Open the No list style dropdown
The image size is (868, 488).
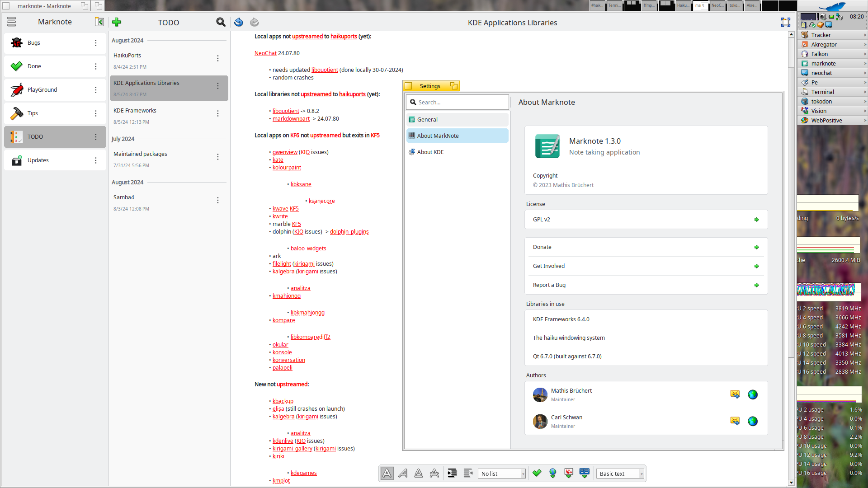point(502,474)
